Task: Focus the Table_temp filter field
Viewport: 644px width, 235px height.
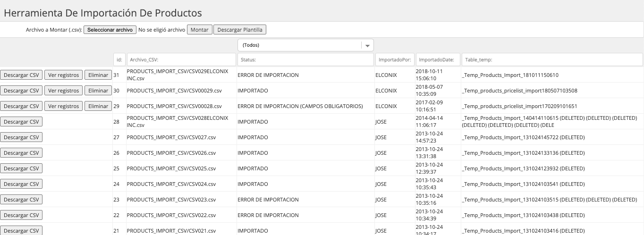Action: 552,59
